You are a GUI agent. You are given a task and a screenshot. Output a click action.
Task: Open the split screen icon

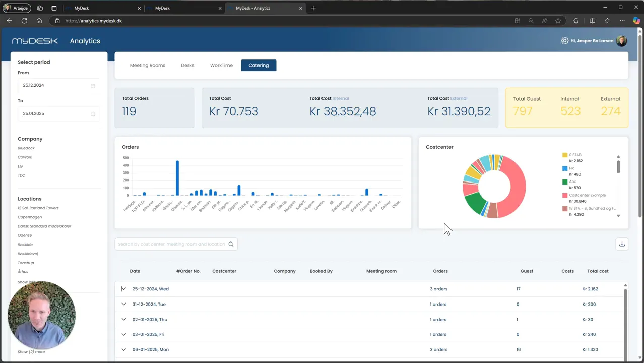(x=592, y=21)
